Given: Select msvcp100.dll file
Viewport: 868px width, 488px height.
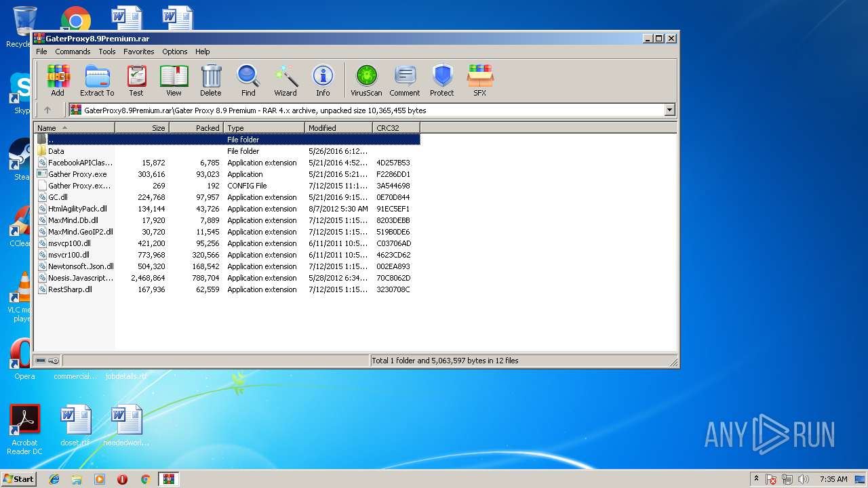Looking at the screenshot, I should click(227, 243).
